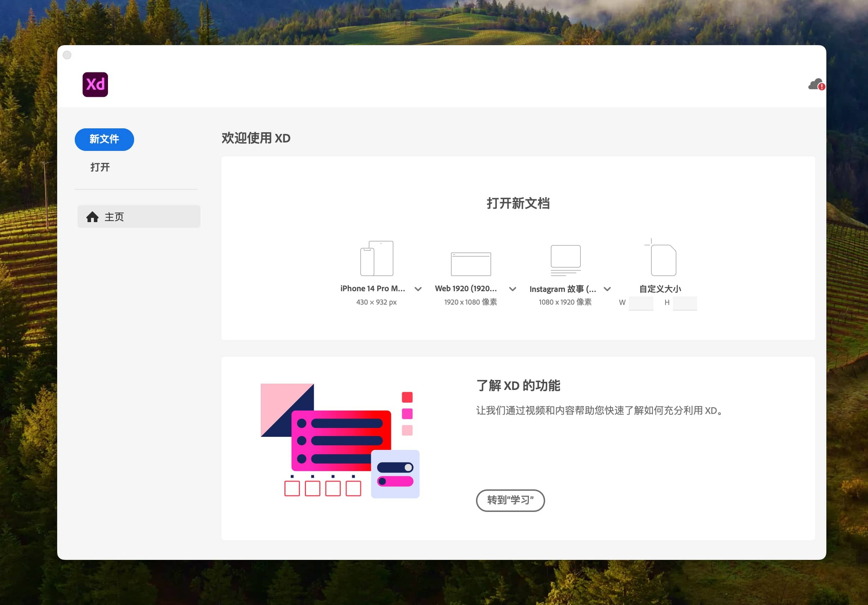This screenshot has width=868, height=605.
Task: Click the 打开新文档 heading
Action: [518, 203]
